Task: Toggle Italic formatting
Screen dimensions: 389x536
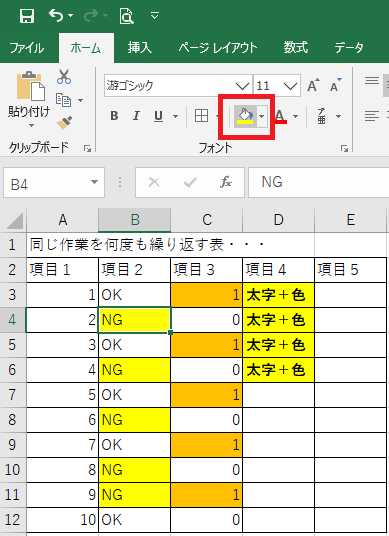Action: 136,116
